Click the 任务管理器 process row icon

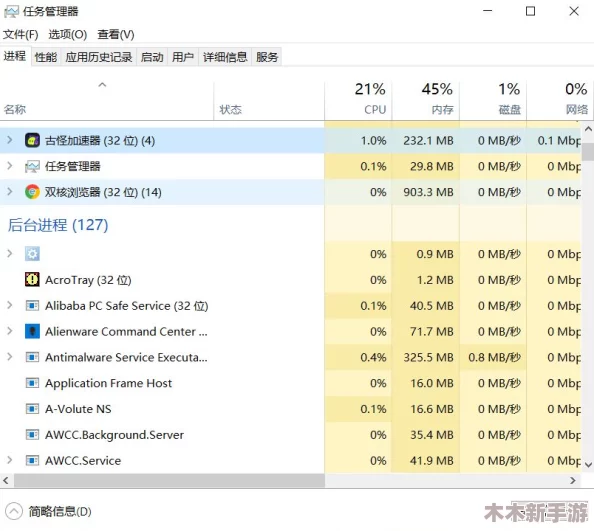(32, 166)
